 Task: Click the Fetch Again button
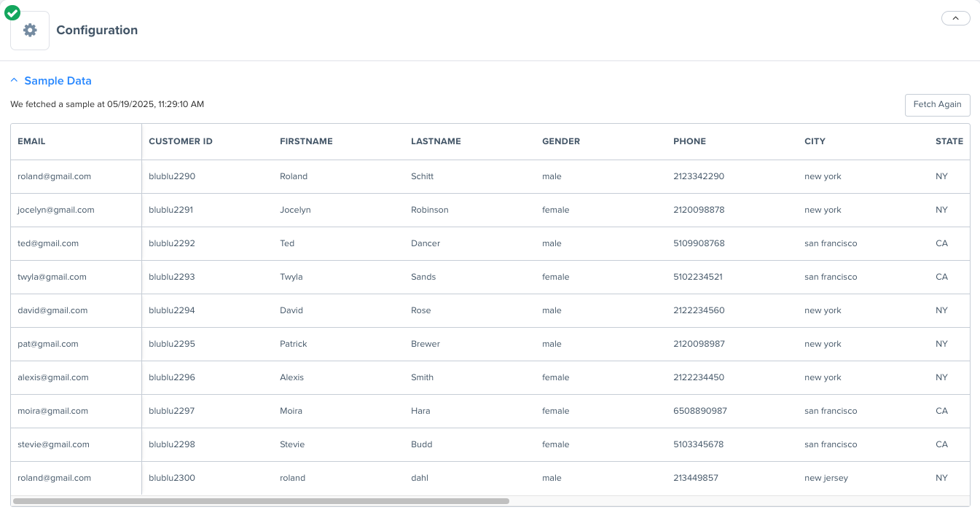pos(937,104)
